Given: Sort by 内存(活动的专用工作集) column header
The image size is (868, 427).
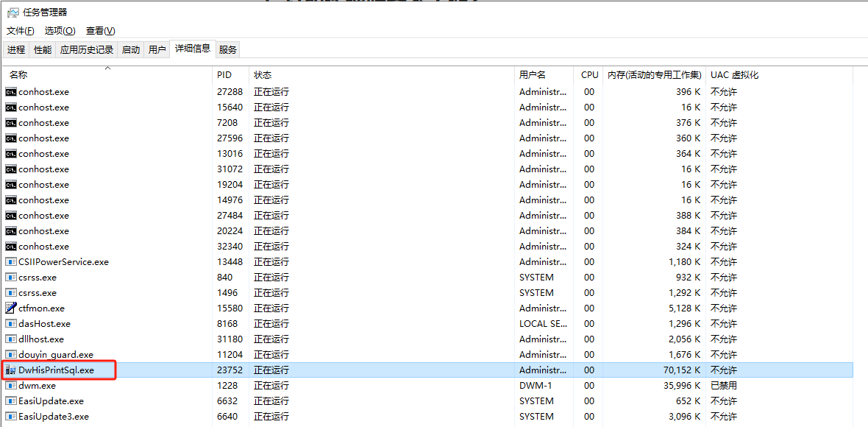Looking at the screenshot, I should point(655,75).
